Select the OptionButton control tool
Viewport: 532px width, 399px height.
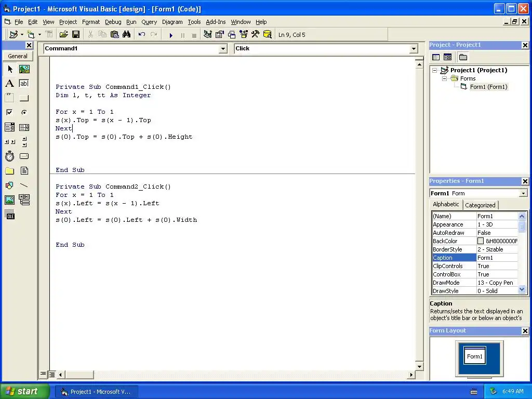(24, 112)
